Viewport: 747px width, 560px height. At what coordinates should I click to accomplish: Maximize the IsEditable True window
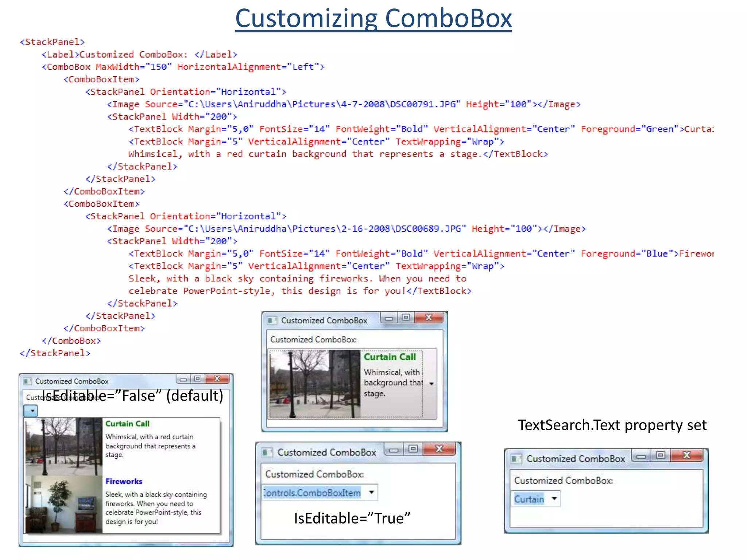coord(413,449)
